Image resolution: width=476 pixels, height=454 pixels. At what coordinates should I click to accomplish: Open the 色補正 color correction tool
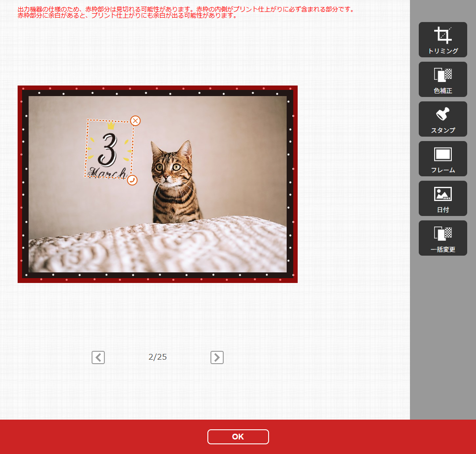coord(443,79)
